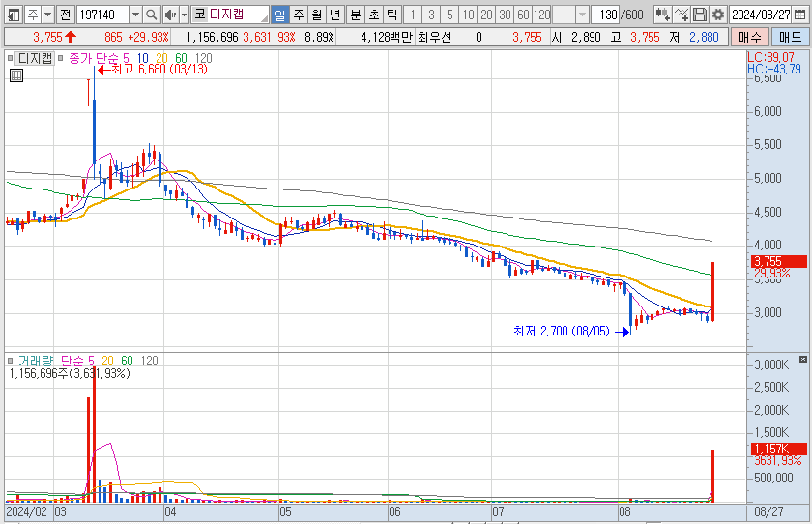Select the 일 daily chart tab
812x524 pixels.
pos(279,15)
